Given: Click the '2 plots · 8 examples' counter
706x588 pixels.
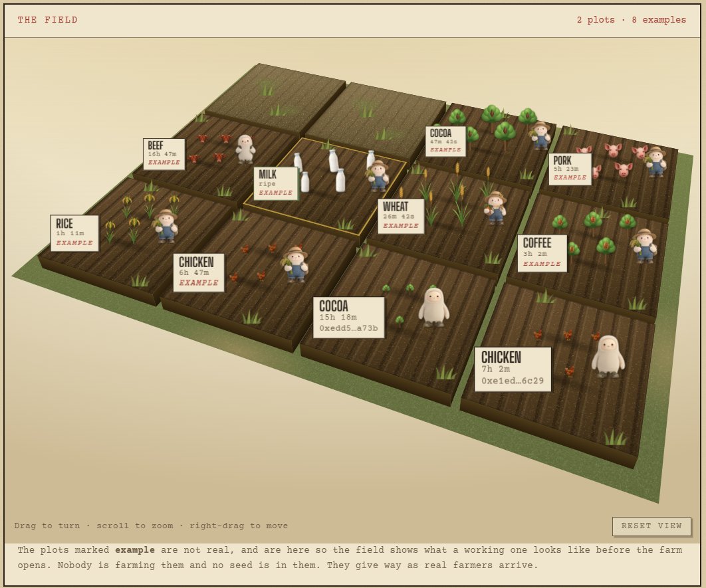Looking at the screenshot, I should [x=632, y=20].
